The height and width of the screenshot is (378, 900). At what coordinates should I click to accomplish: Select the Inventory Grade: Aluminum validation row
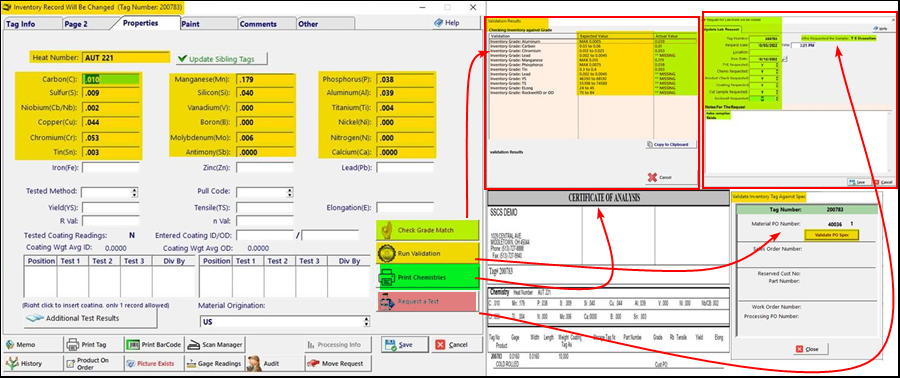(592, 41)
